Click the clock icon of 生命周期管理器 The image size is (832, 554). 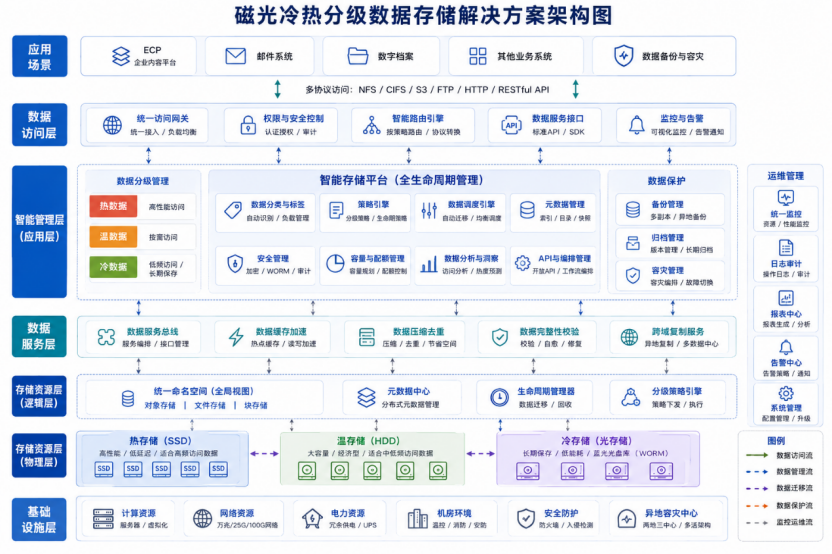[499, 397]
